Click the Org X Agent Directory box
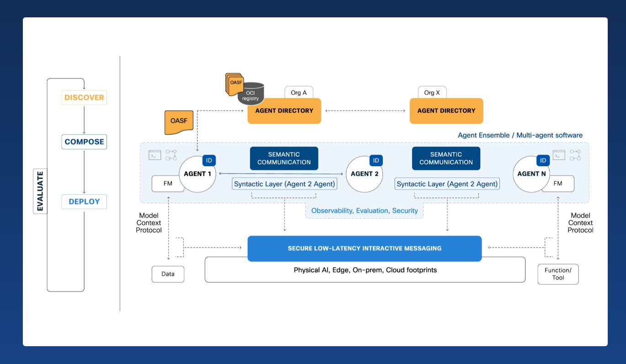This screenshot has width=626, height=364. [x=446, y=111]
